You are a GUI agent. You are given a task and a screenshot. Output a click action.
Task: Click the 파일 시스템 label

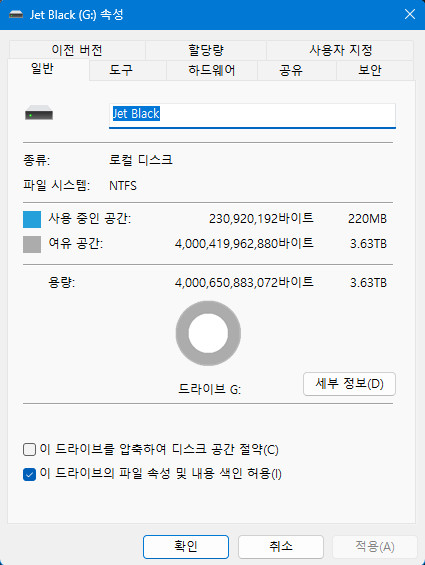[x=57, y=186]
